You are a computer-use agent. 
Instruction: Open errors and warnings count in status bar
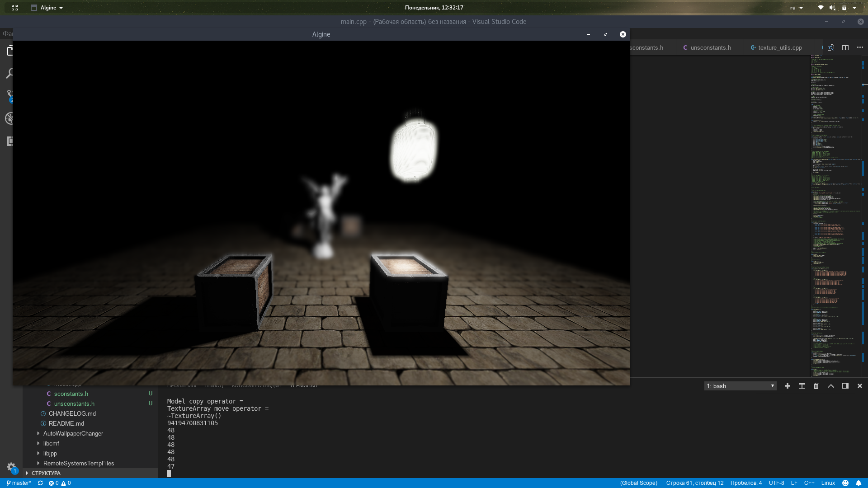[x=60, y=483]
